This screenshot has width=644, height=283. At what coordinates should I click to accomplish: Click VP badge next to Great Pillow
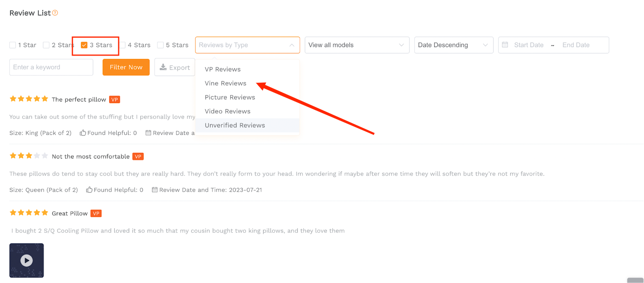(x=96, y=213)
